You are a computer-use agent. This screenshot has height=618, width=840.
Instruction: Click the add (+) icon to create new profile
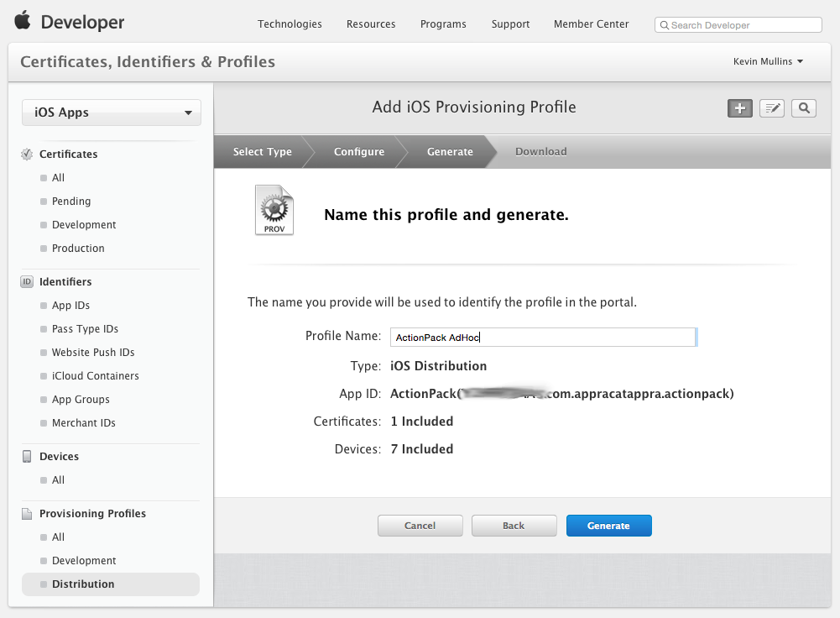pyautogui.click(x=738, y=107)
